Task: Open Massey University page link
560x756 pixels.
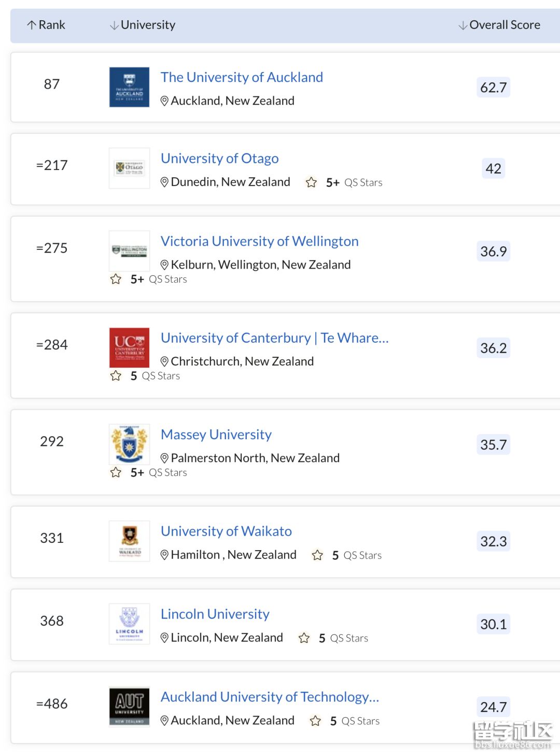Action: click(216, 435)
